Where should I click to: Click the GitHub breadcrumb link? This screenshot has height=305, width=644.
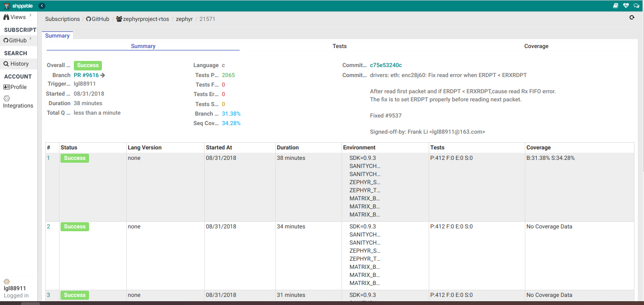[x=101, y=19]
